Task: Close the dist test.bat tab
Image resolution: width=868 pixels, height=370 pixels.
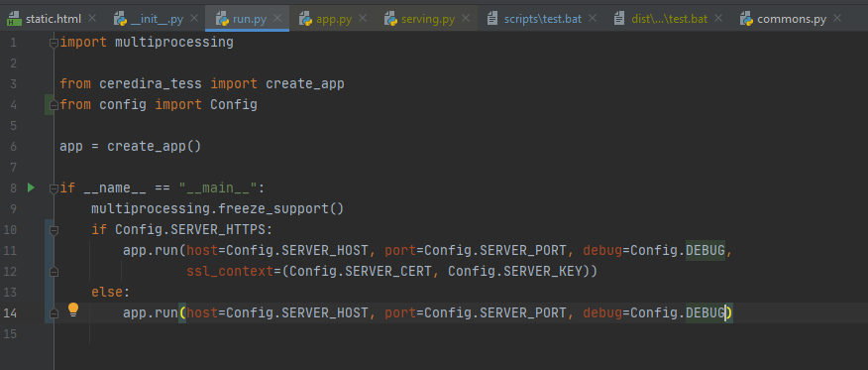Action: click(x=718, y=19)
